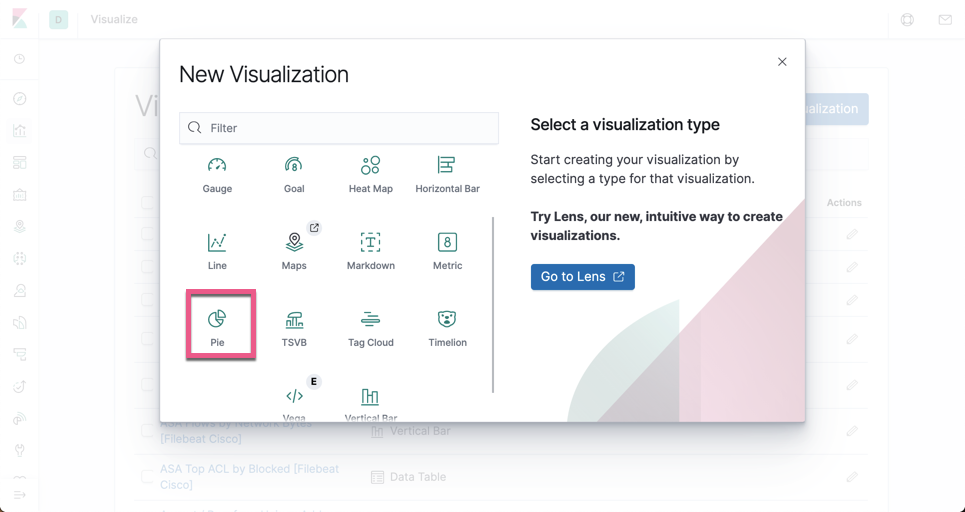
Task: Edit ASA Top ACL by Blocked pencil icon
Action: pyautogui.click(x=852, y=476)
